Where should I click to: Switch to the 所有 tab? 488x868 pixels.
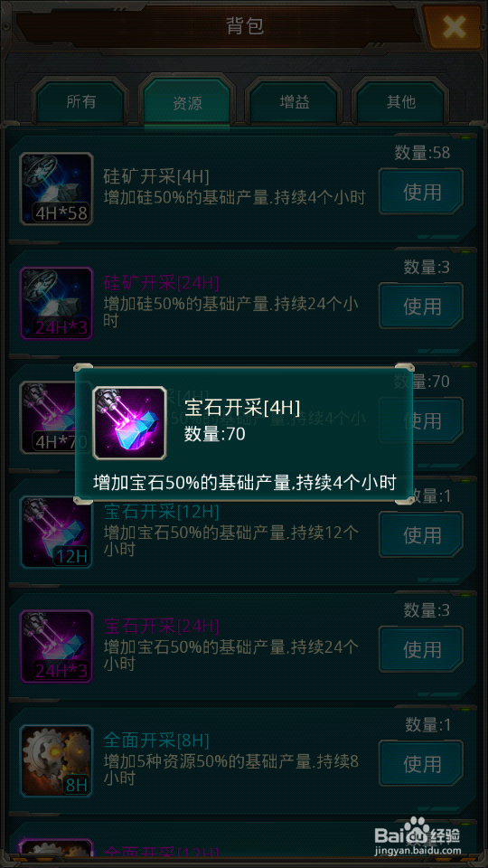[x=80, y=102]
